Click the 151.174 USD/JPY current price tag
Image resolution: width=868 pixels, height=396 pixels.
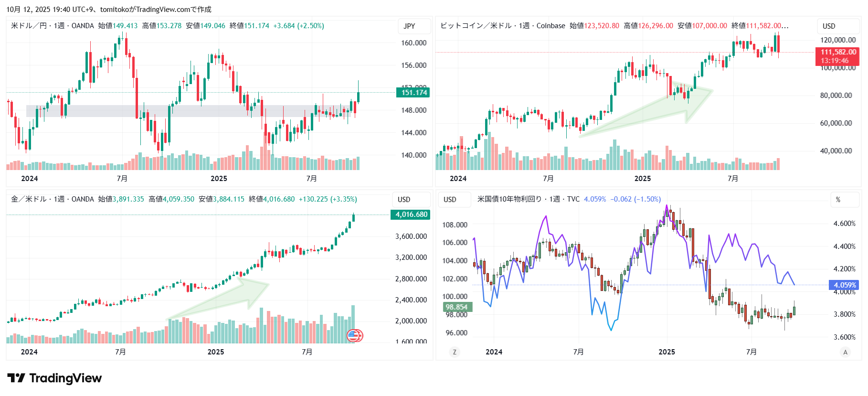(x=413, y=93)
